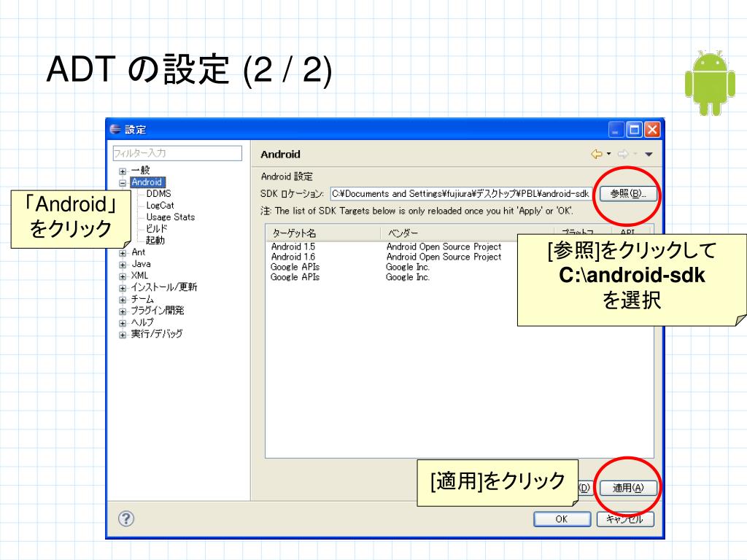The height and width of the screenshot is (560, 747).
Task: Select インストール/更新 in the tree
Action: click(x=164, y=287)
